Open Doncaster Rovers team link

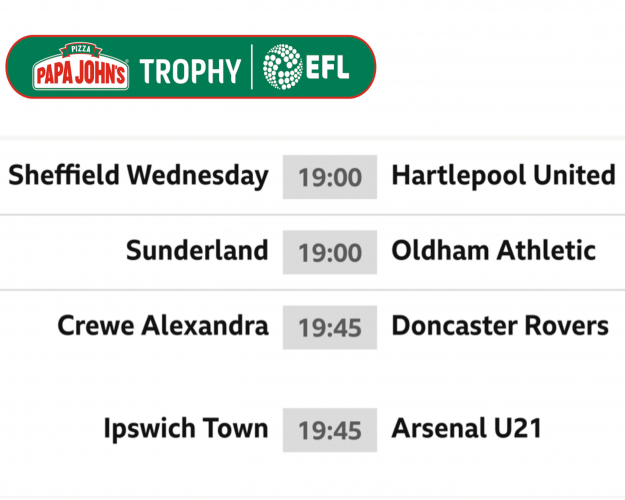500,326
